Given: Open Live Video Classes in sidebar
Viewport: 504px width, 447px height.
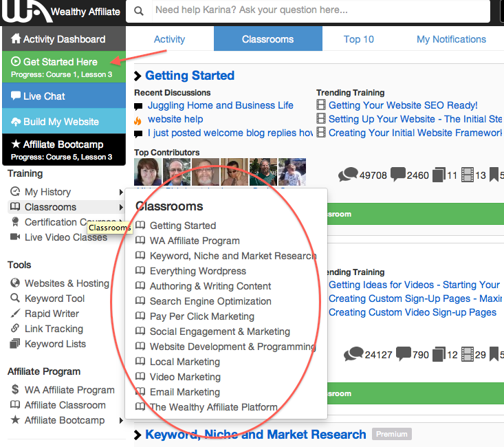Looking at the screenshot, I should click(66, 237).
